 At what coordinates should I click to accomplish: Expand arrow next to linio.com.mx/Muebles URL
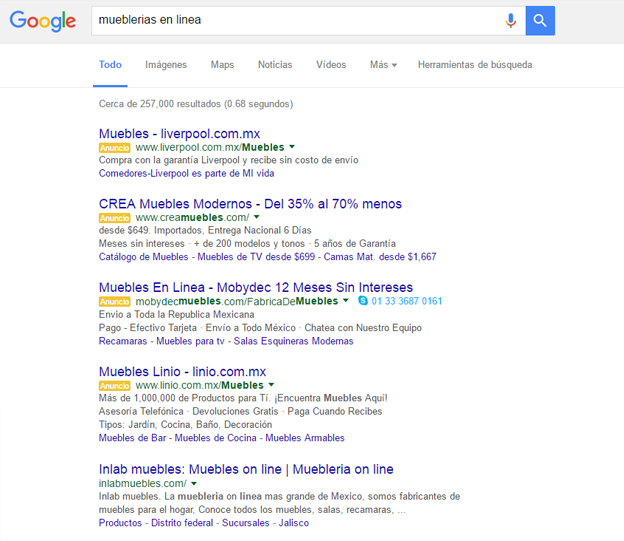(271, 385)
